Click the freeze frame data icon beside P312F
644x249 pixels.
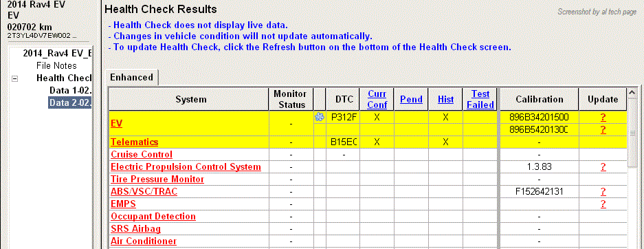[319, 118]
